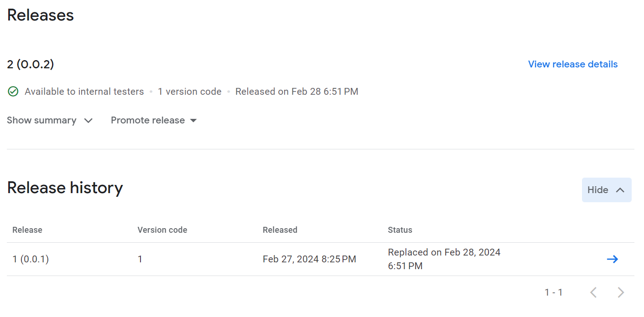Click the Available to internal testers text
Image resolution: width=644 pixels, height=317 pixels.
(x=84, y=92)
